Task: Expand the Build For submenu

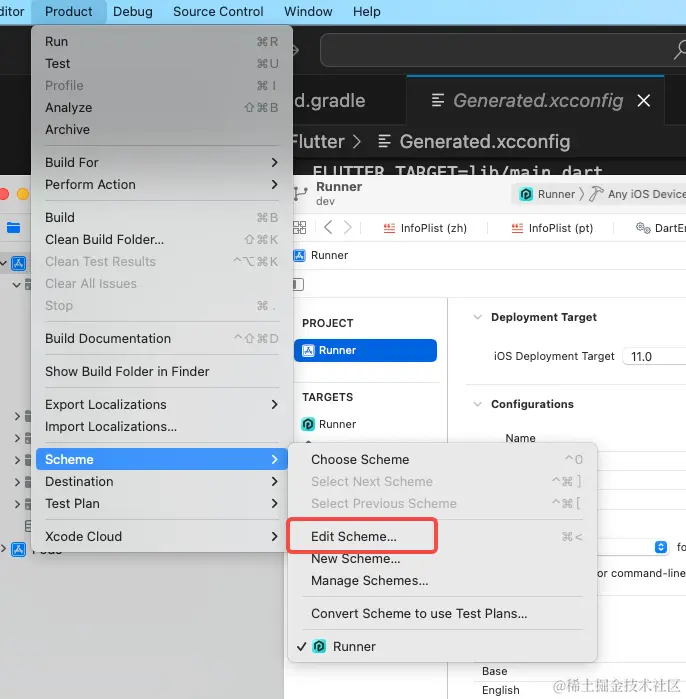Action: 162,162
